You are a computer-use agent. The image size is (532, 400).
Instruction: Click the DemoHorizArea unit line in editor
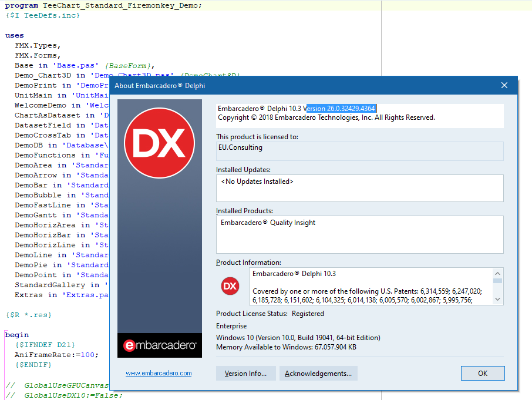[62, 225]
